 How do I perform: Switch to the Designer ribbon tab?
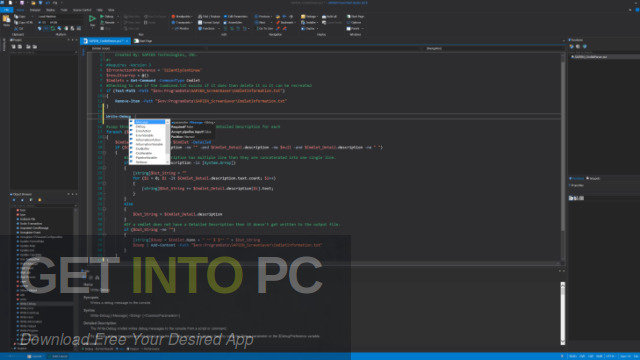tap(35, 10)
